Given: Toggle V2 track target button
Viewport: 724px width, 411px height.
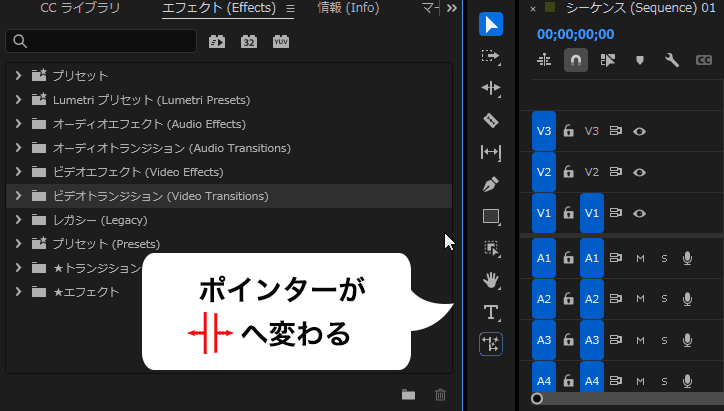Looking at the screenshot, I should [591, 172].
